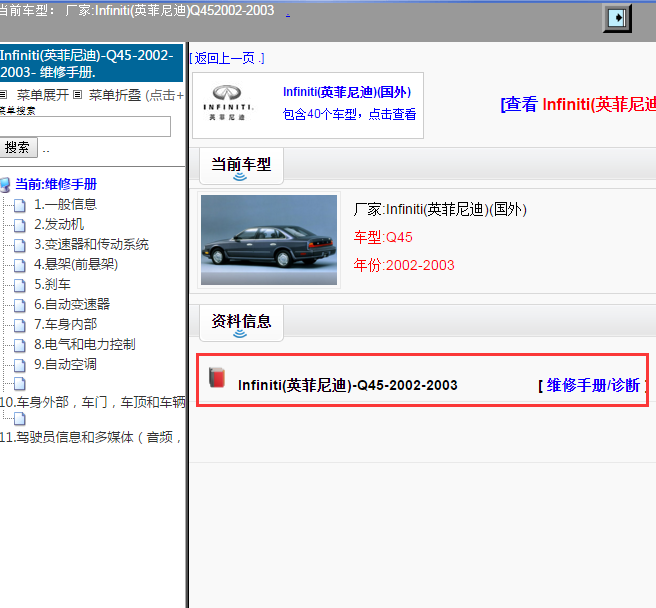Click page icon for 7.车身内部
656x608 pixels.
(20, 326)
